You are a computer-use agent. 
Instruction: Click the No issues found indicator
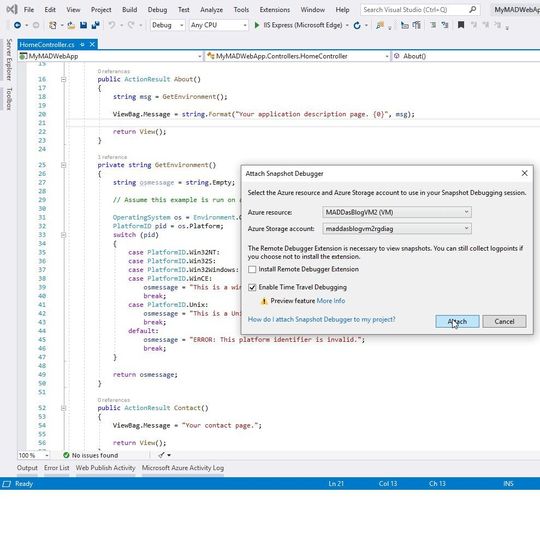tap(91, 455)
